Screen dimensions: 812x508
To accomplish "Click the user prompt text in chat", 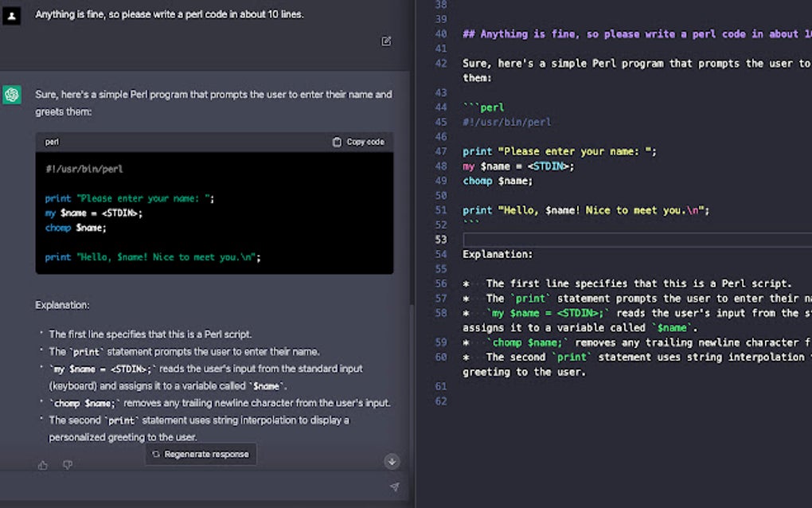I will 170,14.
